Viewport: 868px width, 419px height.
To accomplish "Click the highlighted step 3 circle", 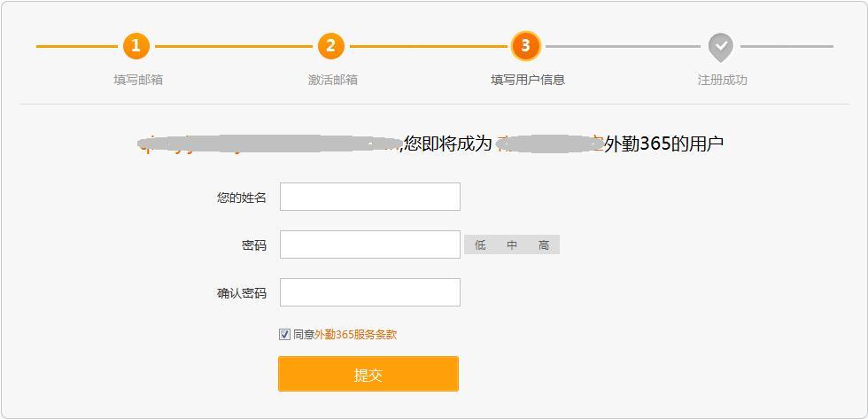I will point(525,45).
